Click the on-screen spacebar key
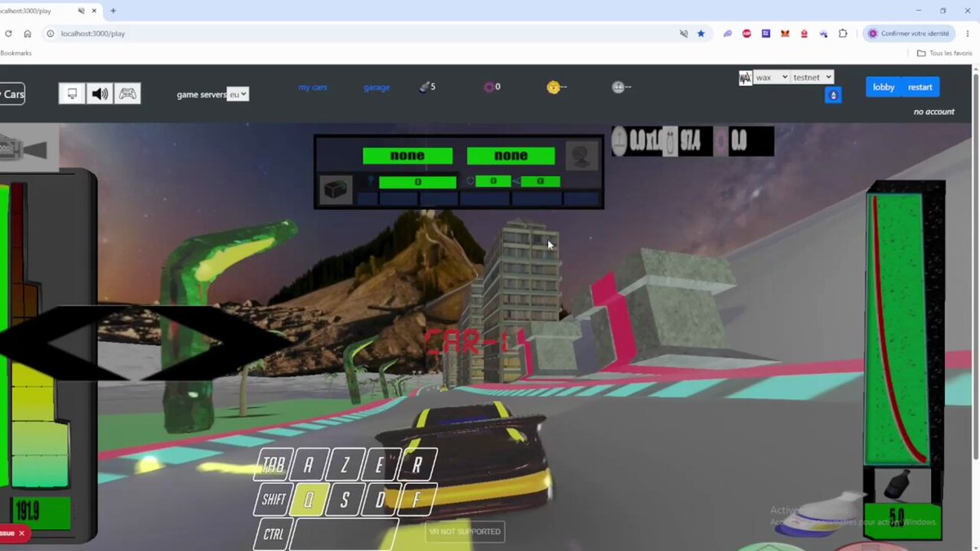The width and height of the screenshot is (980, 551). [x=344, y=535]
